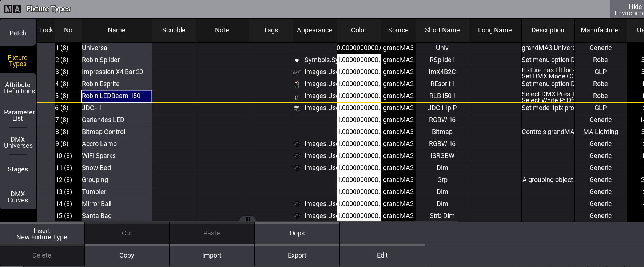The width and height of the screenshot is (644, 267).
Task: Click the Edit button
Action: (x=382, y=255)
